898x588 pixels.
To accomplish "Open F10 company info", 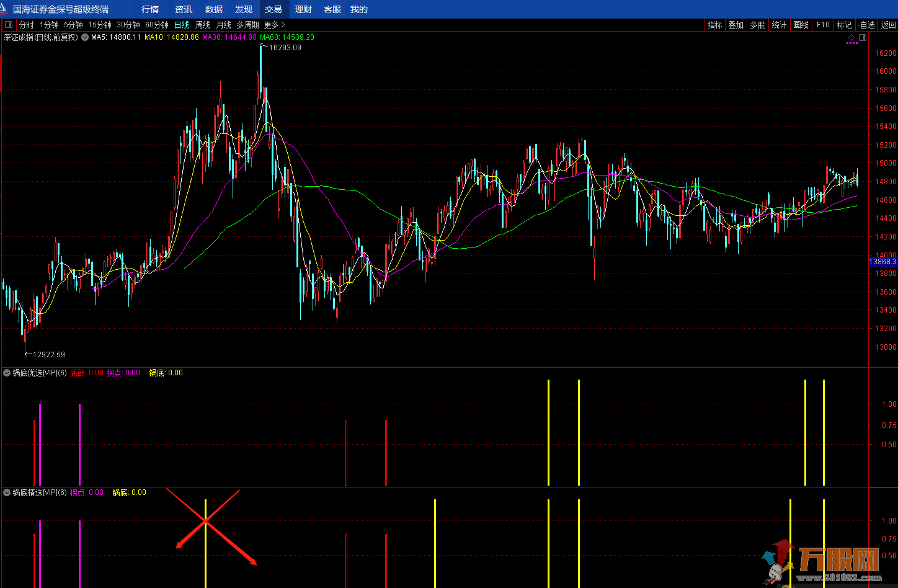I will 823,25.
